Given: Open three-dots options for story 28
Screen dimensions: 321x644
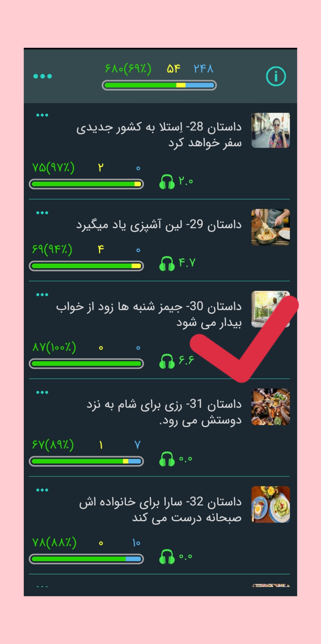Looking at the screenshot, I should pyautogui.click(x=42, y=115).
